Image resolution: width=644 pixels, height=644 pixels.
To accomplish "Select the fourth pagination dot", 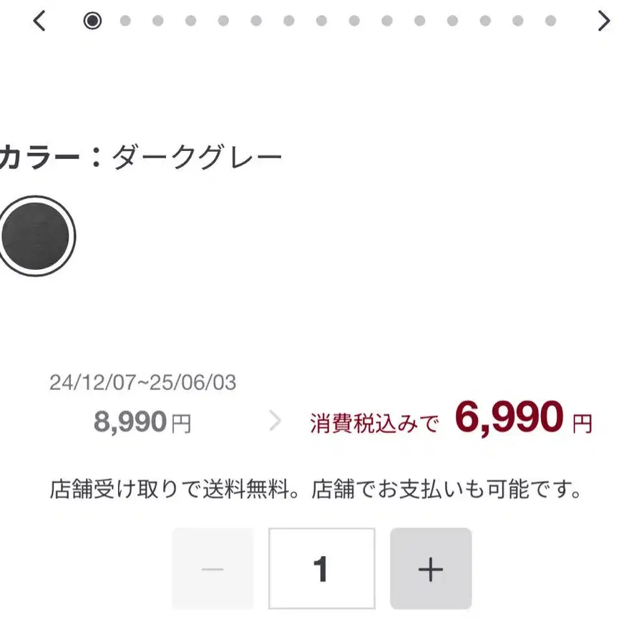I will pos(190,21).
